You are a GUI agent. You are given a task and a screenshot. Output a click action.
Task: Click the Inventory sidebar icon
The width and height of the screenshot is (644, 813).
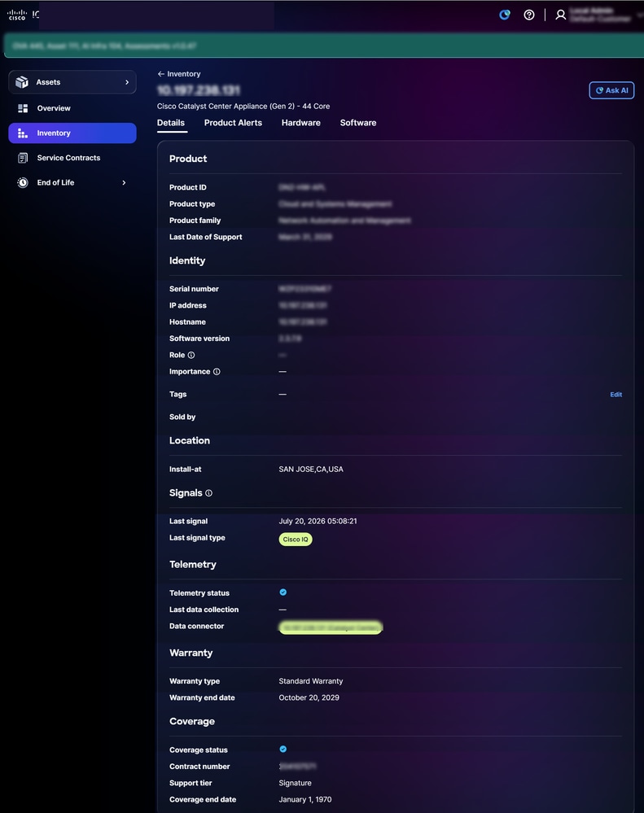(x=22, y=133)
